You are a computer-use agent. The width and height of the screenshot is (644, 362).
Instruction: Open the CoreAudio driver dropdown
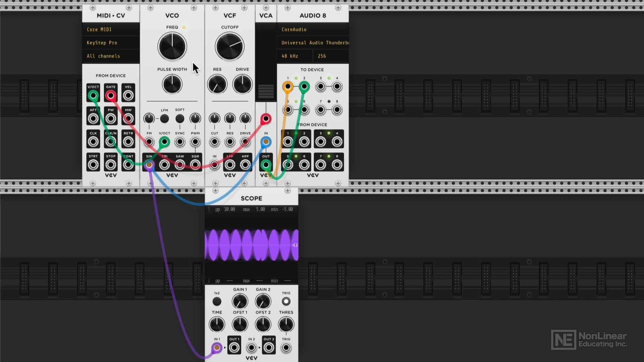[x=313, y=30]
